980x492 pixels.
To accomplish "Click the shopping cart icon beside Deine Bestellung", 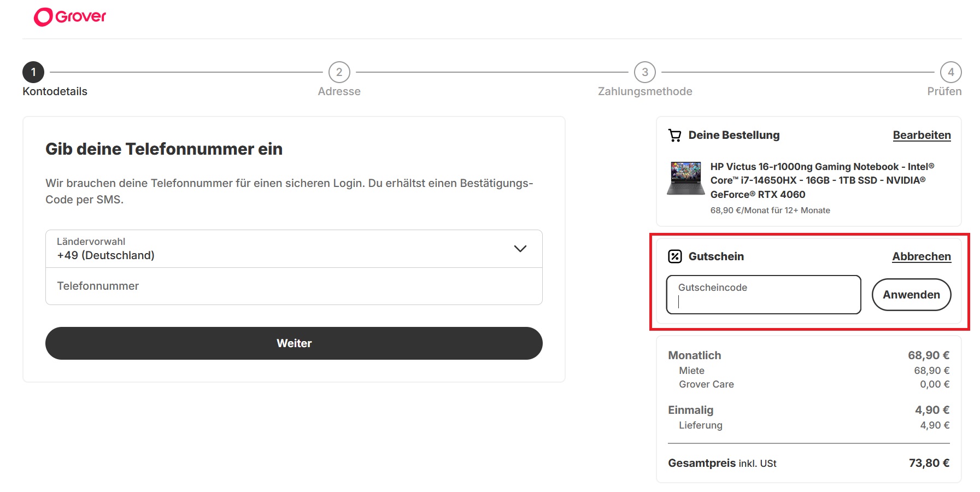I will 675,135.
